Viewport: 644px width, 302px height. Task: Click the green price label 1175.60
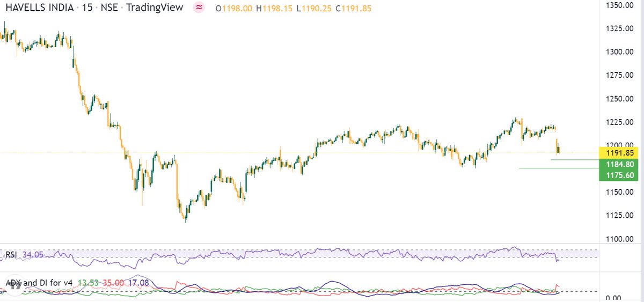click(x=618, y=175)
